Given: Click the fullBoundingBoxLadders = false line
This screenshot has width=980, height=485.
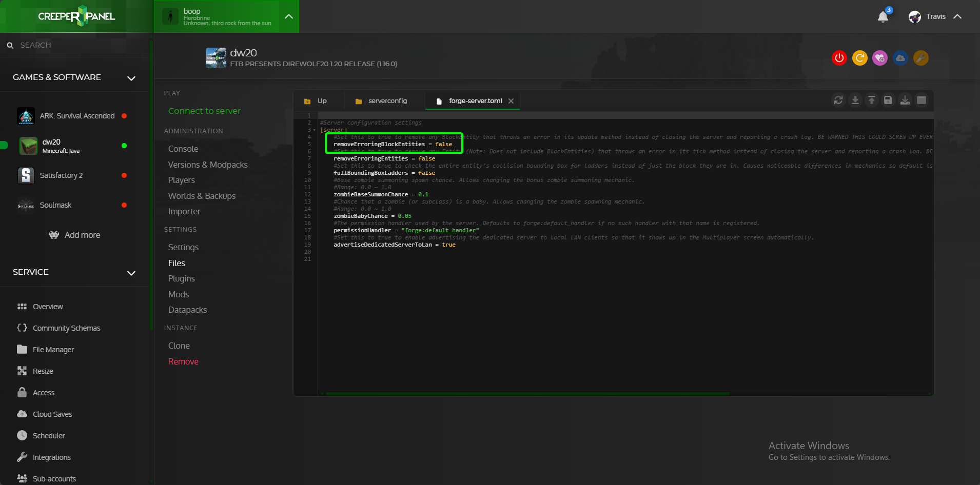Looking at the screenshot, I should coord(384,173).
